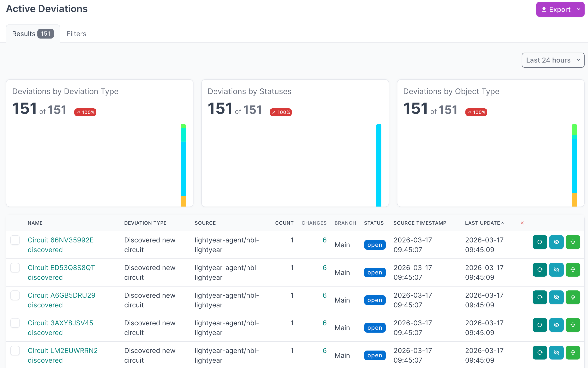Click refresh icon for Circuit 3AXY8JSV45 row
Image resolution: width=588 pixels, height=368 pixels.
(x=539, y=325)
